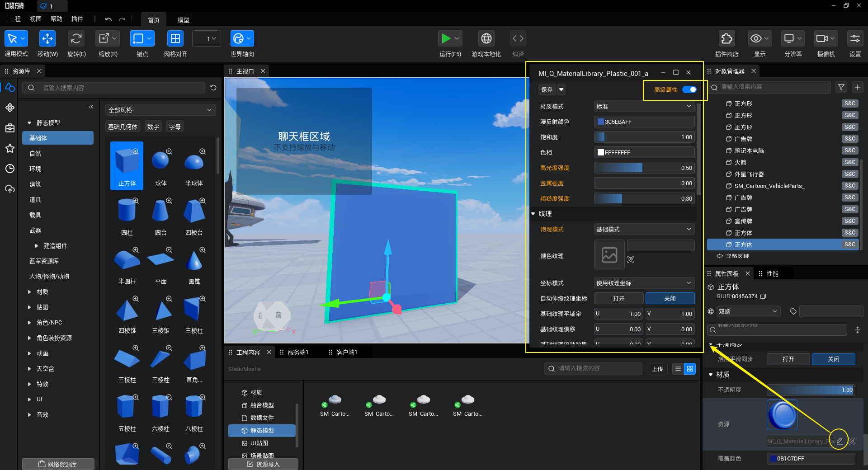Open the 双端 dropdown in properties

click(x=749, y=311)
